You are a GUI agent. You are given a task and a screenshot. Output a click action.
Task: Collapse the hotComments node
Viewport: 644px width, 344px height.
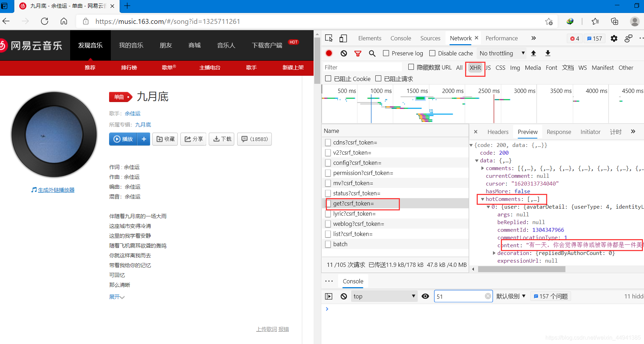click(483, 199)
